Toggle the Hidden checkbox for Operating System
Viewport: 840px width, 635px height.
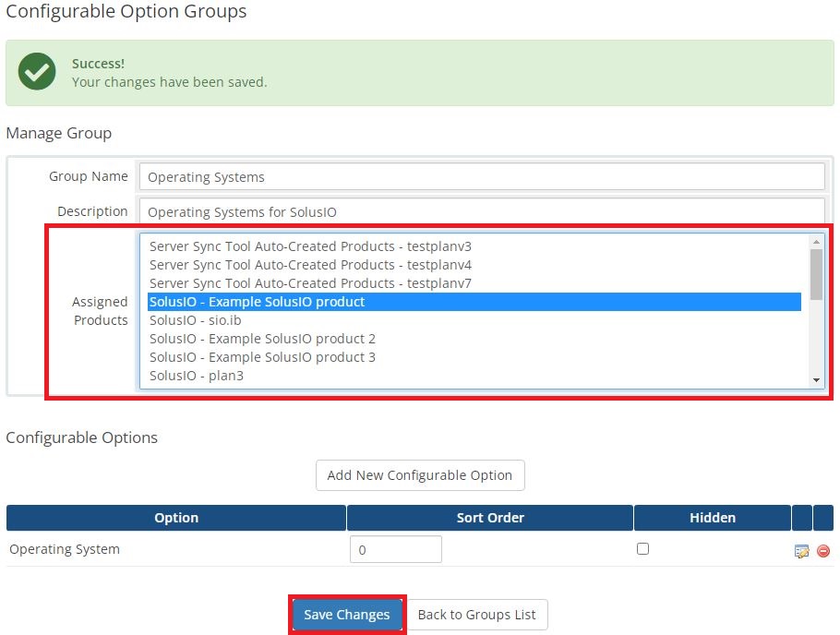point(642,549)
